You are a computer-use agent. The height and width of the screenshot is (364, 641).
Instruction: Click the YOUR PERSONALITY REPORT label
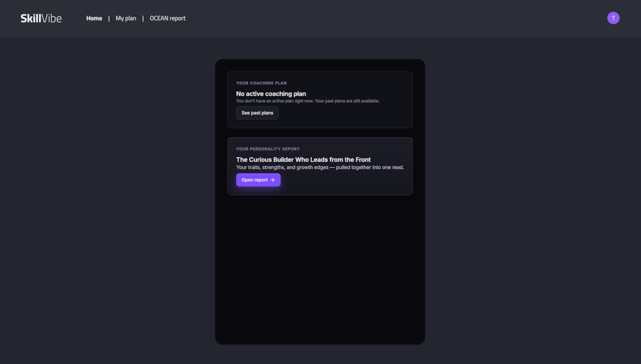(267, 149)
